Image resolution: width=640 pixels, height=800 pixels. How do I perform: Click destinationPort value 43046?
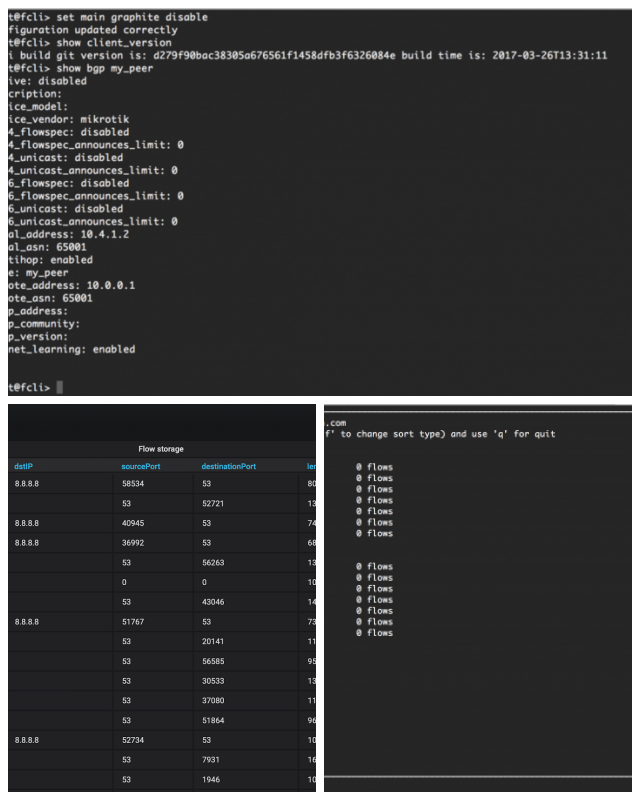(215, 601)
